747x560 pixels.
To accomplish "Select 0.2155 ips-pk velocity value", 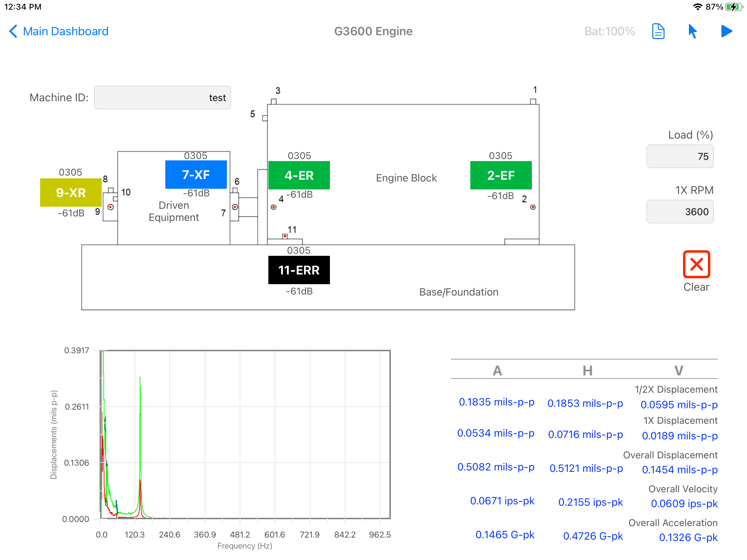I will (x=591, y=502).
